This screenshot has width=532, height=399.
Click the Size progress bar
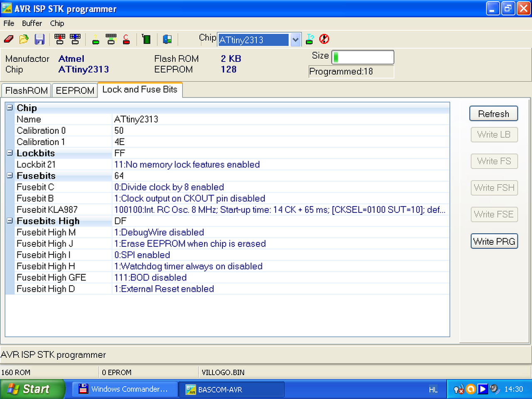(363, 57)
